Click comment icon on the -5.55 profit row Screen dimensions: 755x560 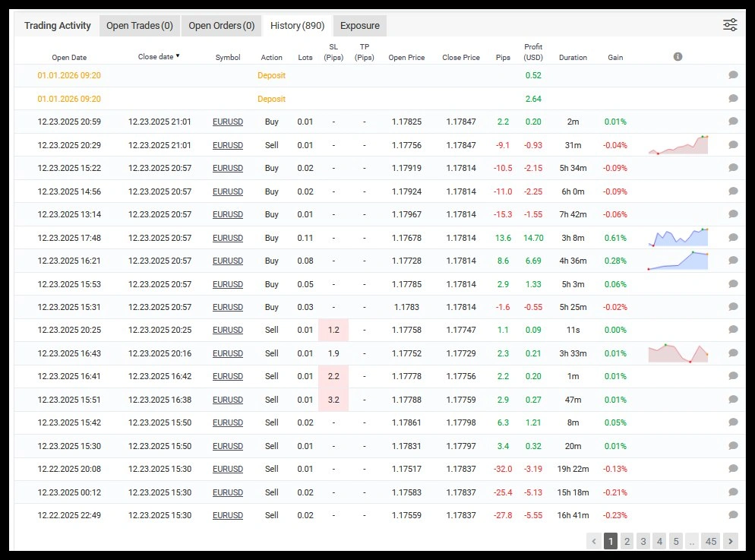[x=733, y=515]
